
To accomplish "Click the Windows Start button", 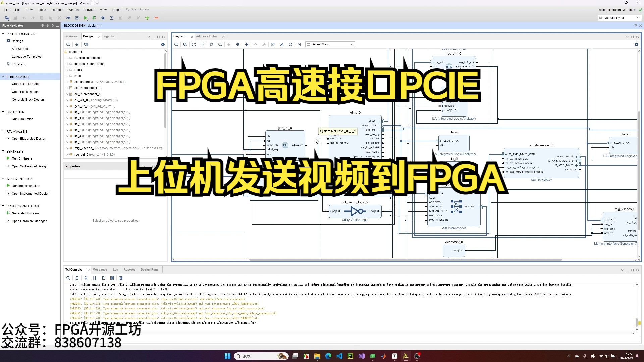I will 227,356.
